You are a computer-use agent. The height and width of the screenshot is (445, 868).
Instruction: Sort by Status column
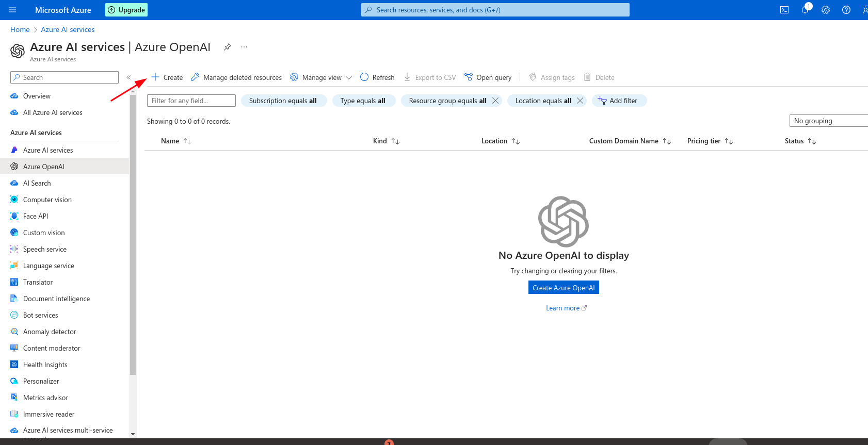[x=800, y=141]
